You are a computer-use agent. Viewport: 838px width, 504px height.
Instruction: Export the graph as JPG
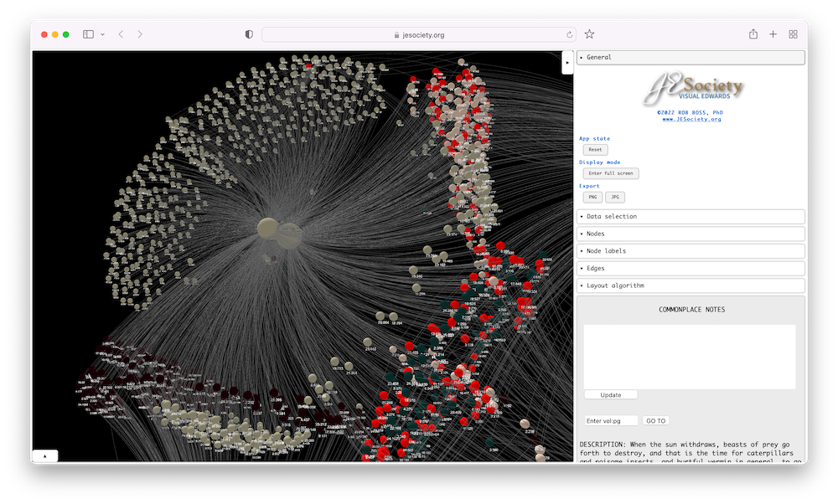(615, 197)
